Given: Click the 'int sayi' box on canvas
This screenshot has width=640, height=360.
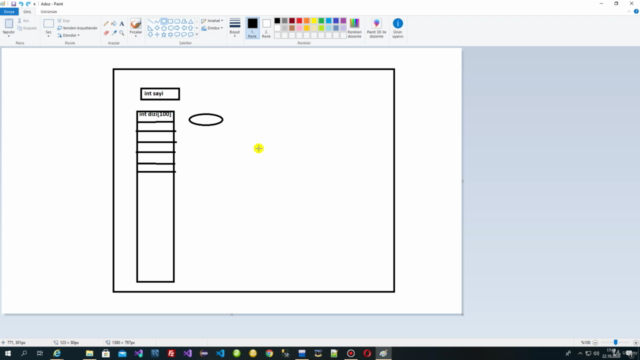Looking at the screenshot, I should [160, 94].
